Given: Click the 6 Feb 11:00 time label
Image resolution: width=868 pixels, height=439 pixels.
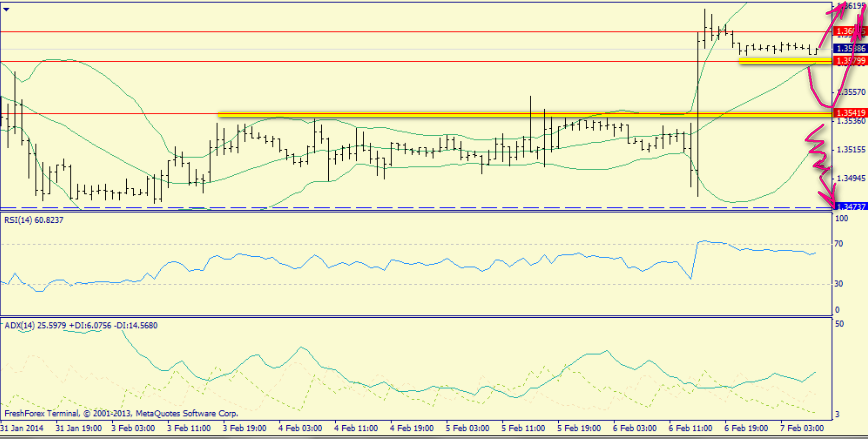Looking at the screenshot, I should coord(691,428).
